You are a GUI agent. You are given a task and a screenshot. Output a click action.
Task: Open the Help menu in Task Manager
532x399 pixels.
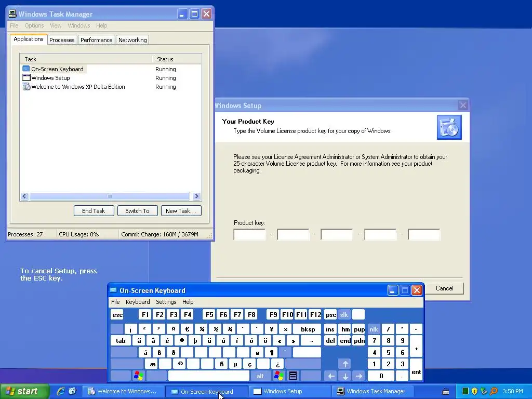pos(101,25)
